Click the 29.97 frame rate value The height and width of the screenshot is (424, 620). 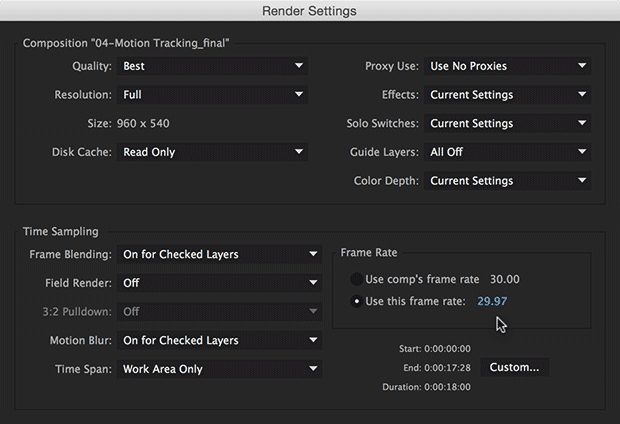(x=492, y=301)
